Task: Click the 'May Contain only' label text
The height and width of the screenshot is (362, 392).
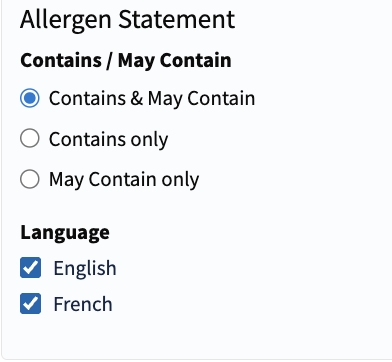Action: tap(124, 180)
